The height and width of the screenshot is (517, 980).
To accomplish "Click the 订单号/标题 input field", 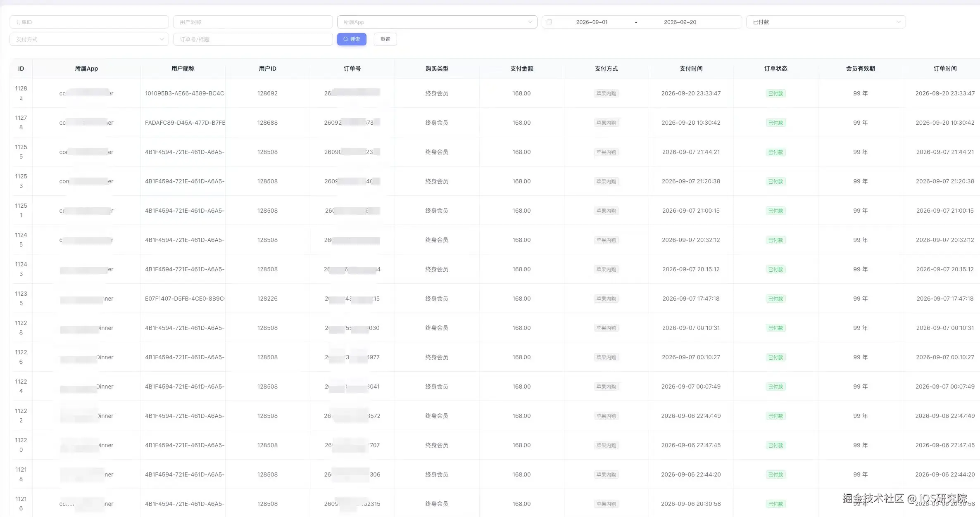I will point(253,39).
